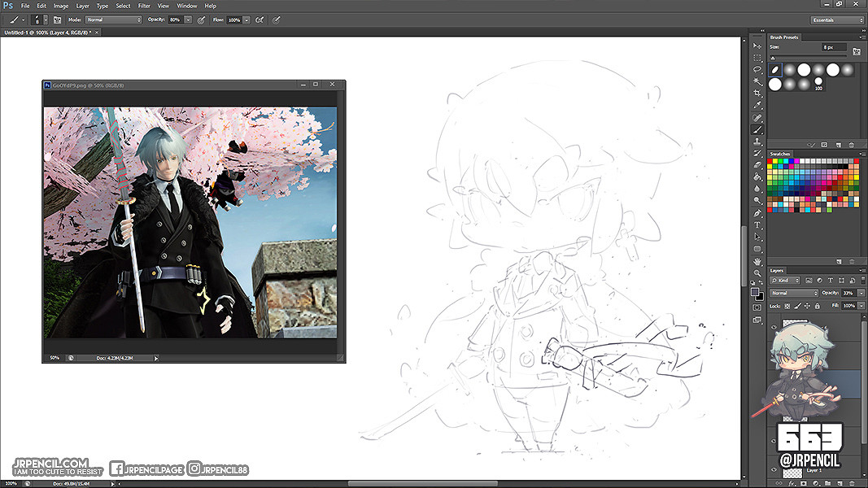Toggle lock image pixels

[797, 306]
